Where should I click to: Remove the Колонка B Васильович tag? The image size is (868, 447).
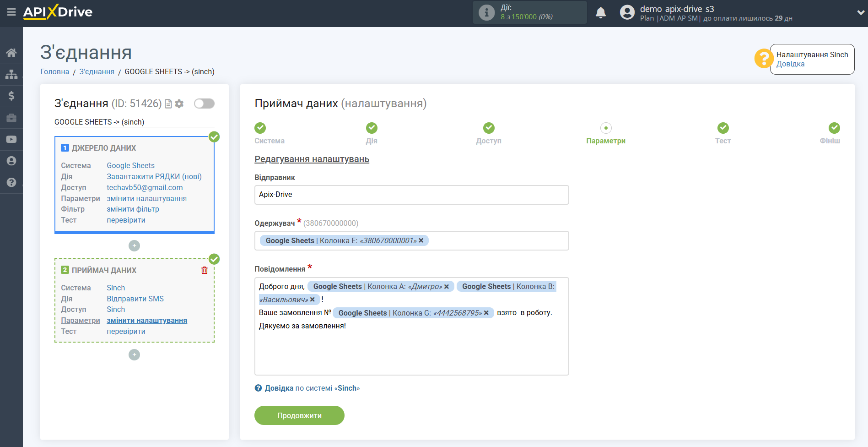pos(313,300)
